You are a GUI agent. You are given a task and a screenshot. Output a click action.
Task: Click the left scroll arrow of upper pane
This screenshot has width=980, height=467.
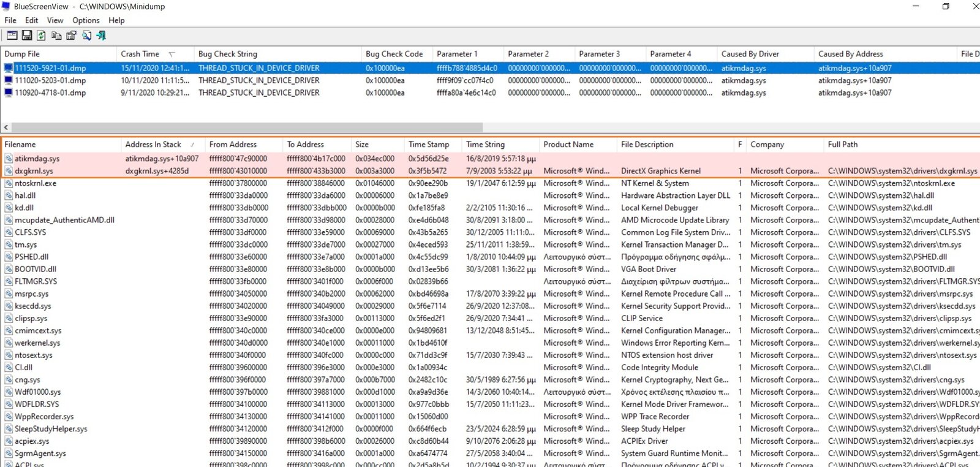[x=6, y=127]
